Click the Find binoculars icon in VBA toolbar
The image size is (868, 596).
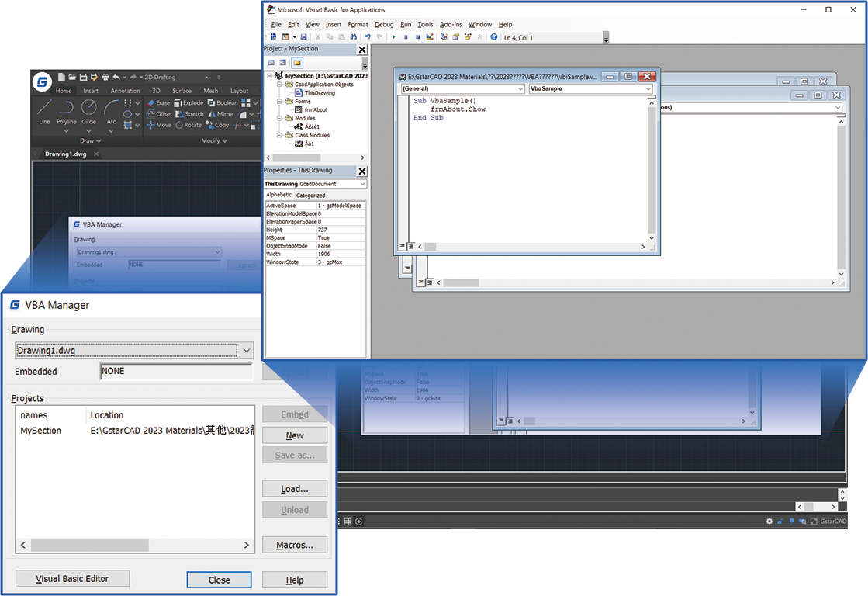(353, 37)
